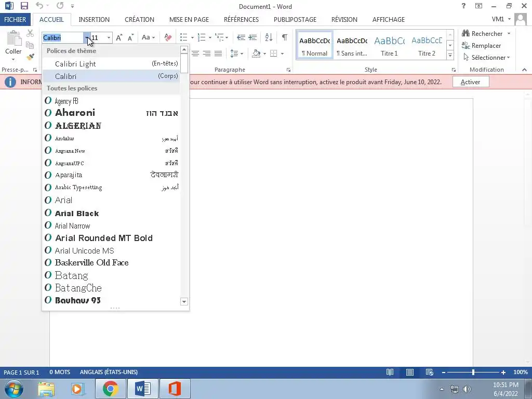This screenshot has width=532, height=399.
Task: Switch to the CRÉATION tab
Action: [x=139, y=19]
